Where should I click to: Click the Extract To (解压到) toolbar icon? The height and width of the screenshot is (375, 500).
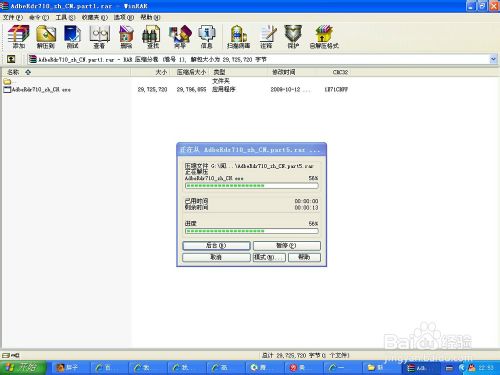(x=46, y=37)
